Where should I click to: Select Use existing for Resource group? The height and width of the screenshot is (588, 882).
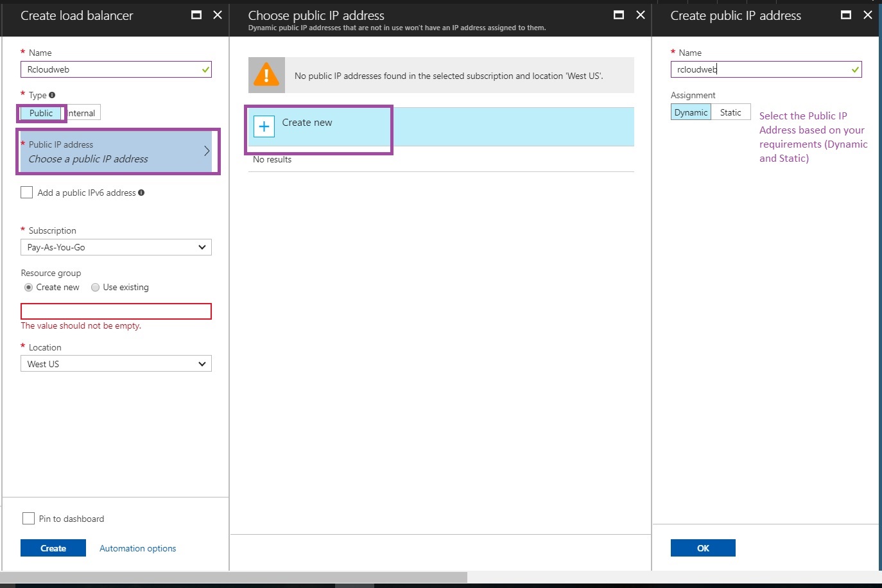coord(95,287)
